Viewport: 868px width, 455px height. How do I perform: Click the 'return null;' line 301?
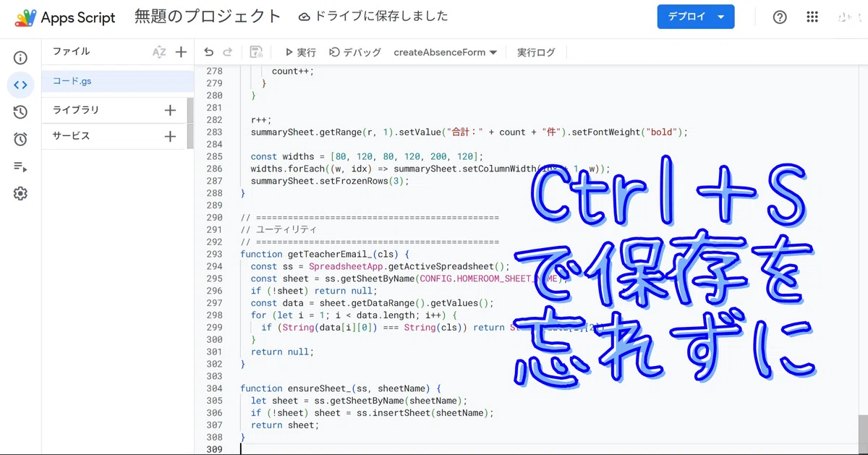click(282, 352)
